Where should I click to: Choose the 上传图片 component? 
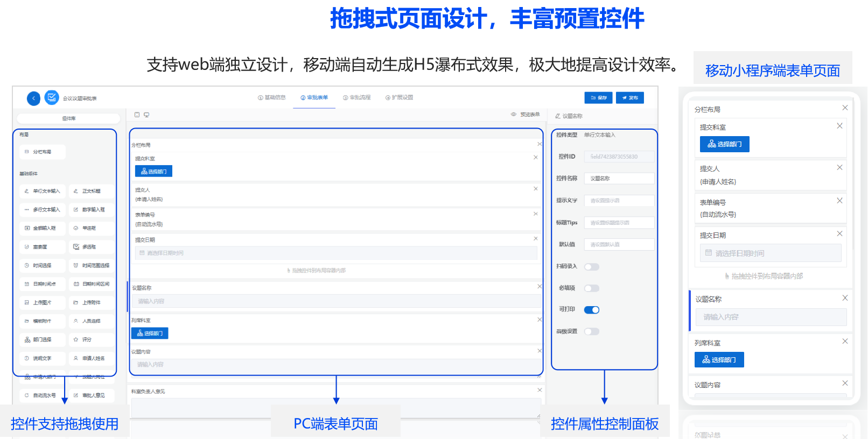(43, 302)
